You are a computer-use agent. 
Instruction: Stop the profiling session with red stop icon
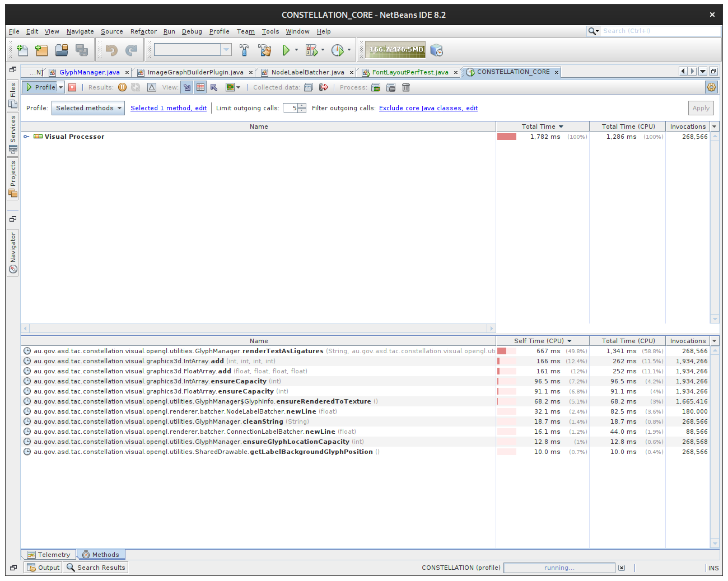(72, 87)
